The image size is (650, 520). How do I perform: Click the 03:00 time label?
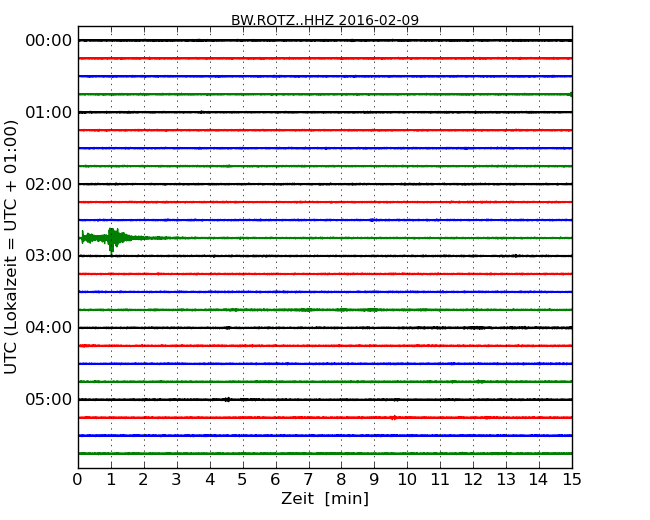(x=49, y=256)
